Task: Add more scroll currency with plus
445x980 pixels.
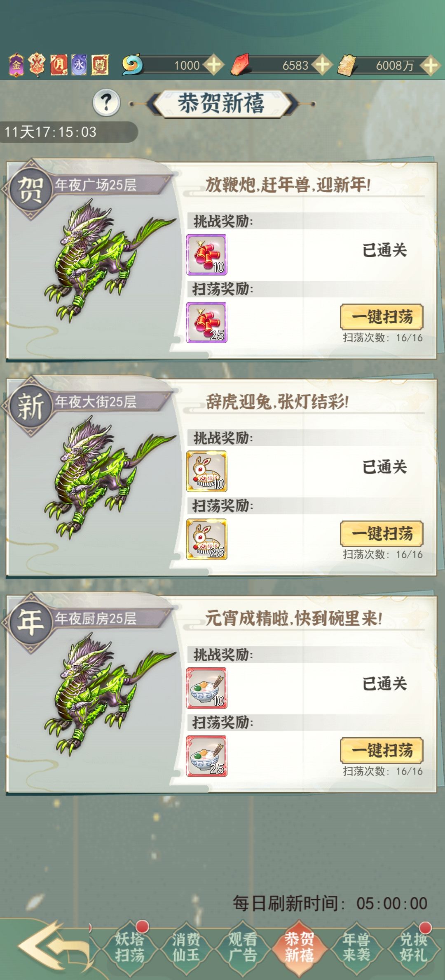Action: click(431, 65)
